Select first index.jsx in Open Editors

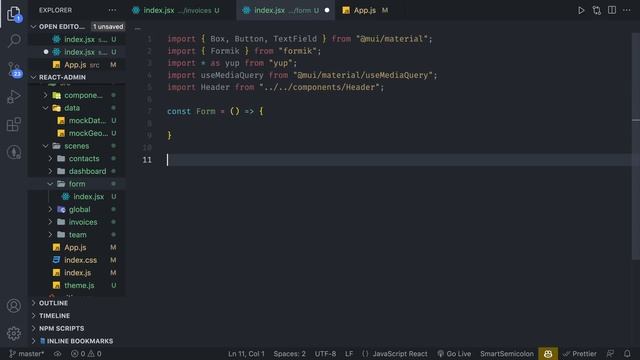click(77, 39)
